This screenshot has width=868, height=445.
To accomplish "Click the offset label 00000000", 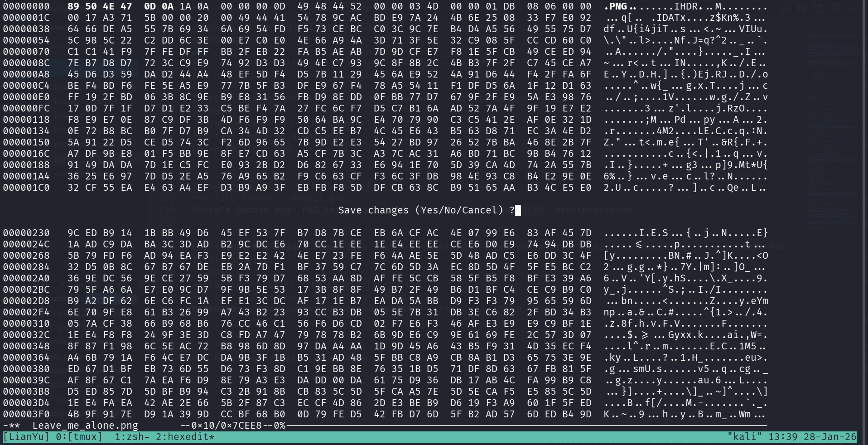I will (26, 6).
